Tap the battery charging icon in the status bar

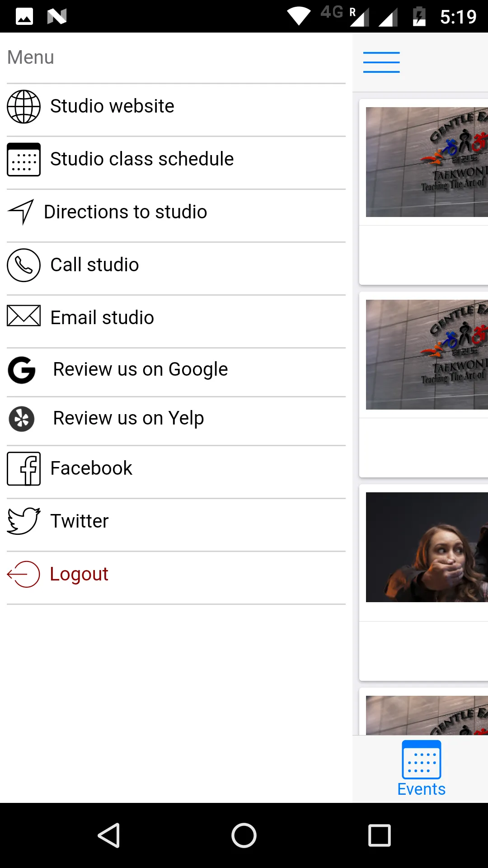point(419,17)
